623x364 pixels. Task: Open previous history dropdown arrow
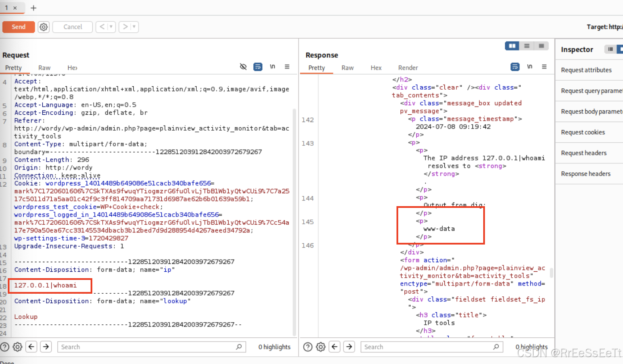point(111,27)
